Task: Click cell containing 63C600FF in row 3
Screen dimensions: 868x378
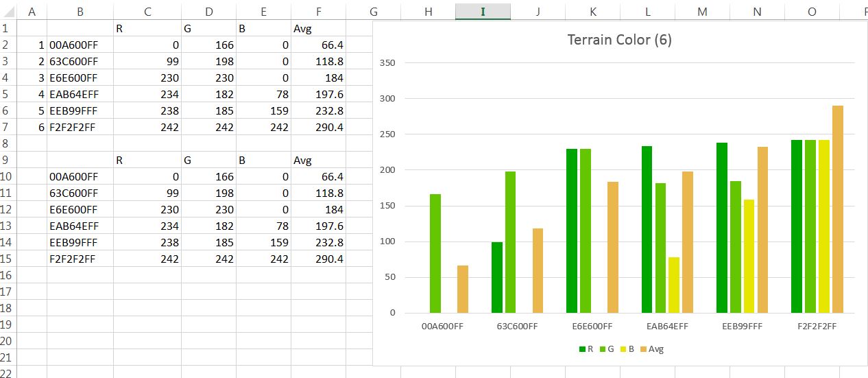Action: coord(80,61)
